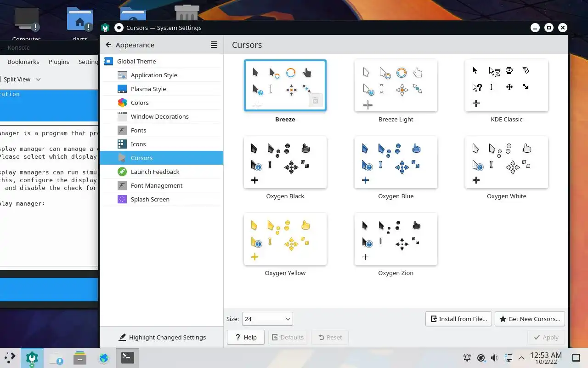Viewport: 588px width, 368px height.
Task: Open Icons settings page
Action: 161,144
